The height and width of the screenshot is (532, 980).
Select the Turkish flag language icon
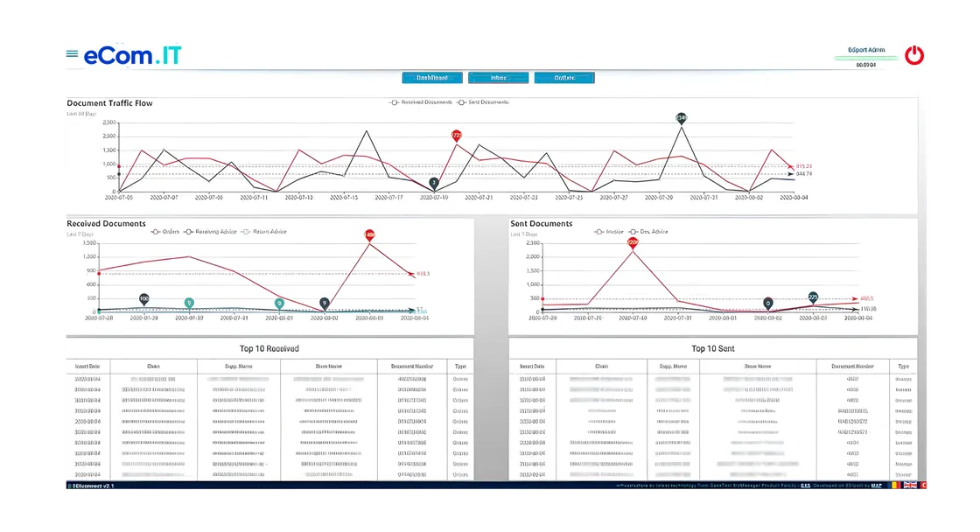[x=925, y=485]
